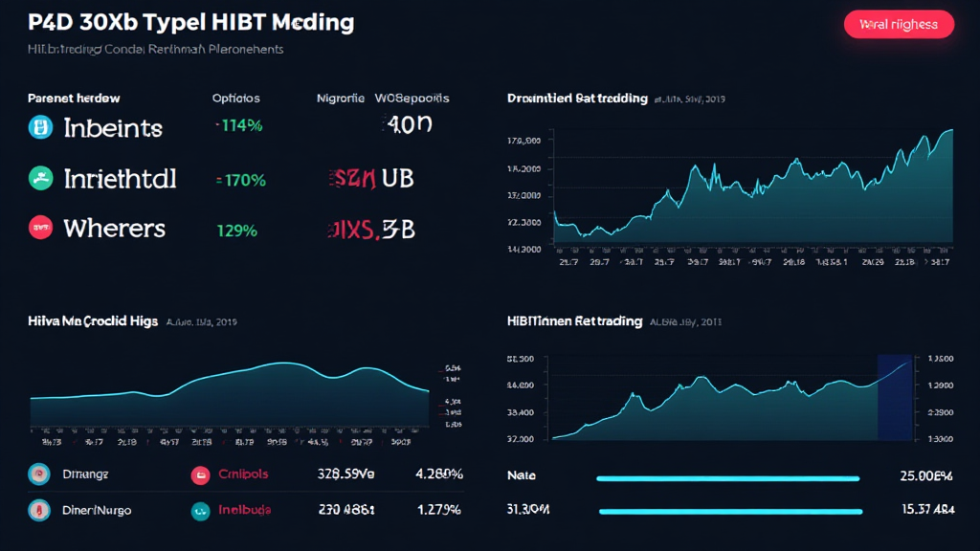The height and width of the screenshot is (551, 980).
Task: Click the green Inriethtdl icon
Action: pyautogui.click(x=40, y=178)
